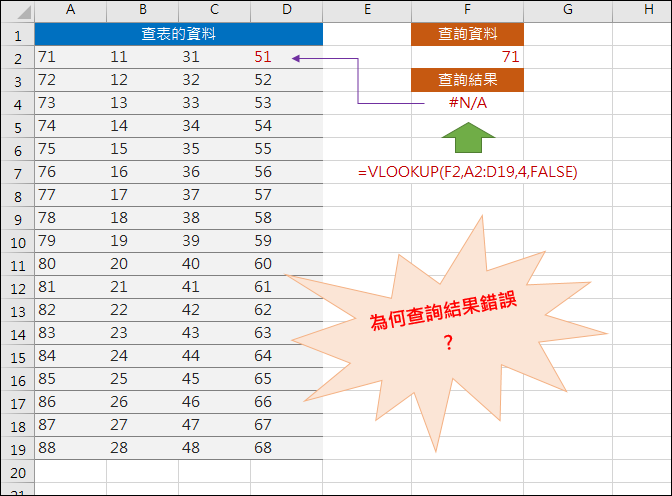Click the 查詢資料 header cell
The image size is (672, 496).
[x=468, y=34]
